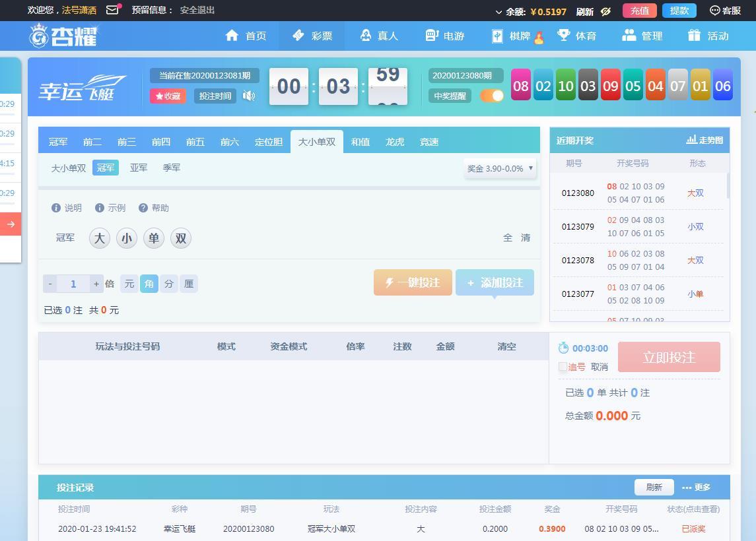Image resolution: width=756 pixels, height=541 pixels.
Task: Check the 追号 checkbox
Action: 563,367
